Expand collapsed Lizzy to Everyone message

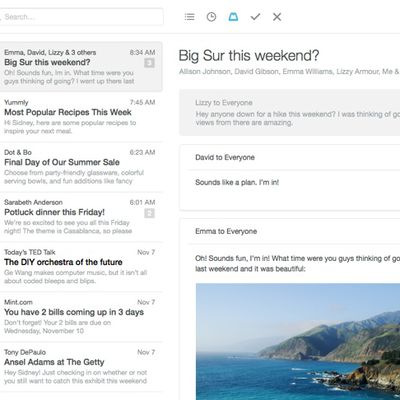coord(290,112)
